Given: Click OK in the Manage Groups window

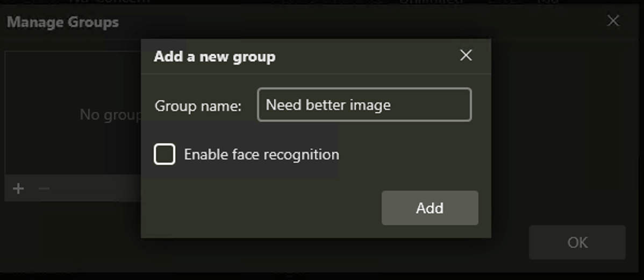Looking at the screenshot, I should tap(577, 242).
